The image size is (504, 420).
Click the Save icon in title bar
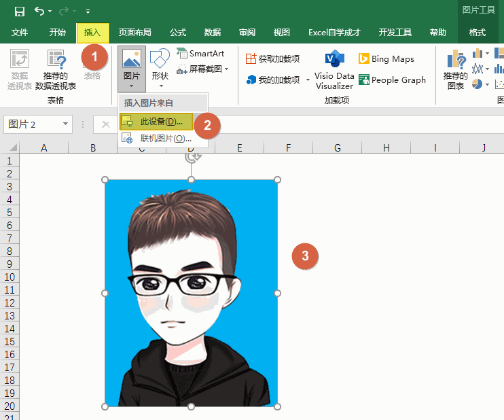click(20, 11)
